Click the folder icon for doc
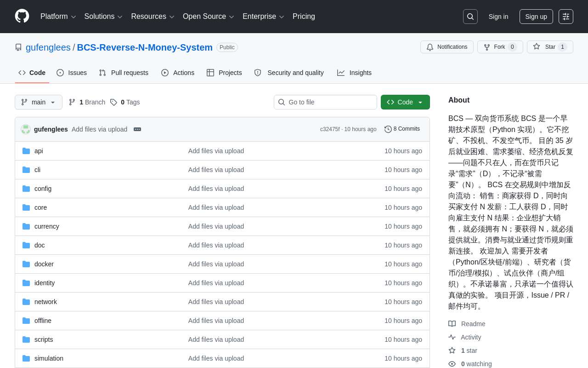 pos(26,245)
